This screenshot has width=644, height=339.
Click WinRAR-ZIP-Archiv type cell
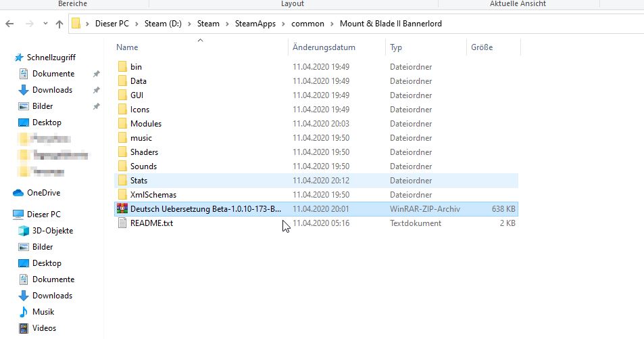pyautogui.click(x=424, y=209)
